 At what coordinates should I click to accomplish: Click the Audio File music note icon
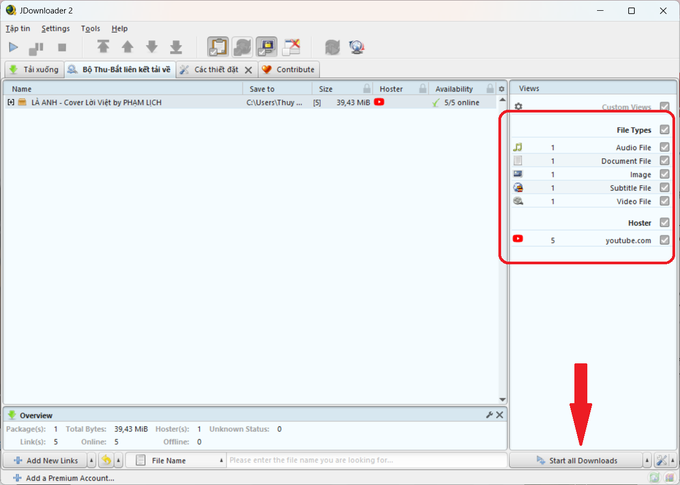518,147
